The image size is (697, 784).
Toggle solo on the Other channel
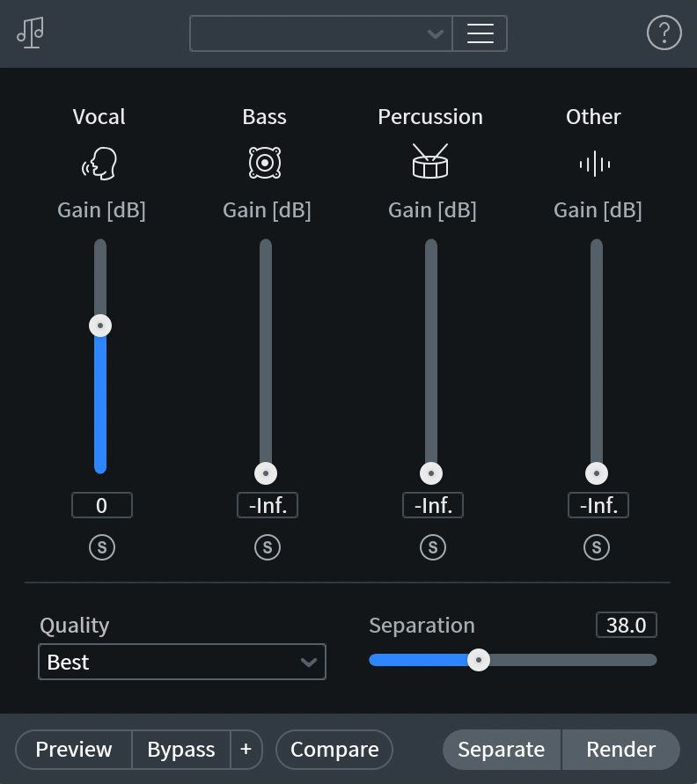597,547
